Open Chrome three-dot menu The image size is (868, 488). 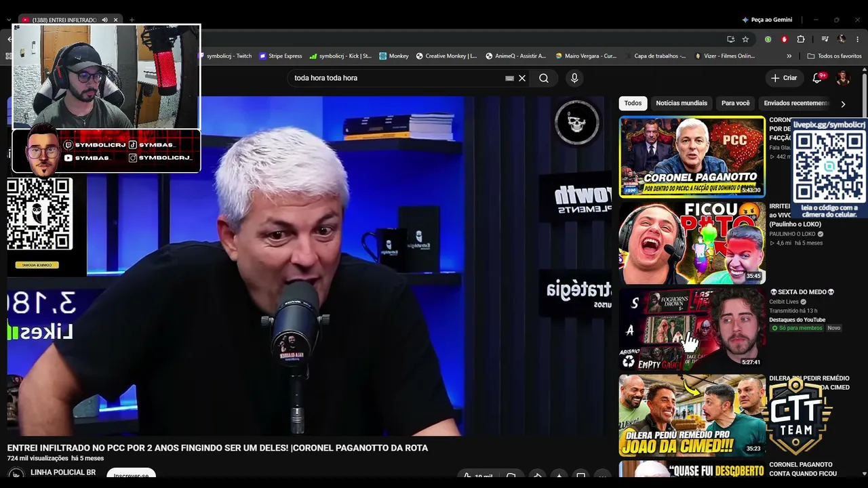(x=858, y=39)
